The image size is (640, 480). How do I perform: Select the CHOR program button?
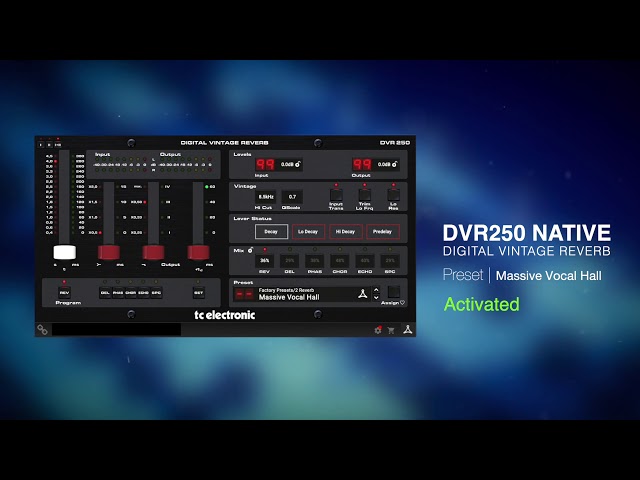tap(131, 293)
